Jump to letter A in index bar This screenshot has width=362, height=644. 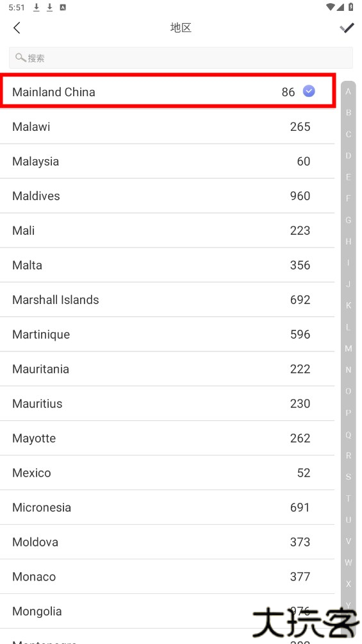(348, 91)
